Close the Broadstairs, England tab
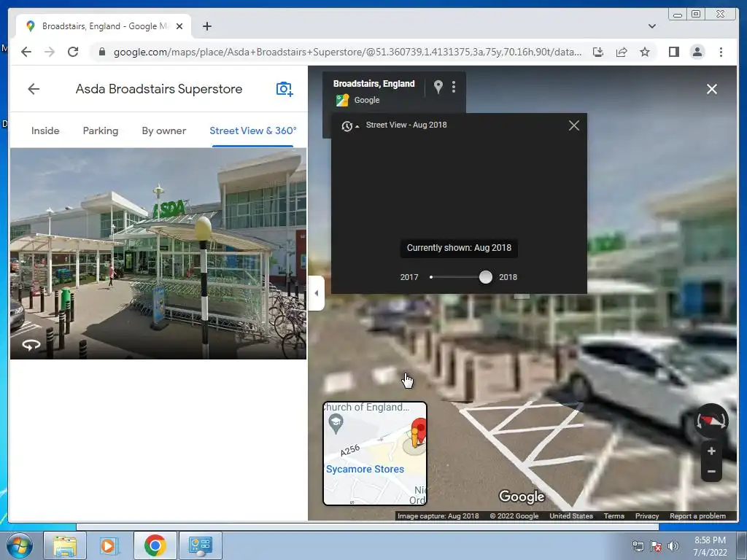Image resolution: width=747 pixels, height=560 pixels. tap(179, 26)
